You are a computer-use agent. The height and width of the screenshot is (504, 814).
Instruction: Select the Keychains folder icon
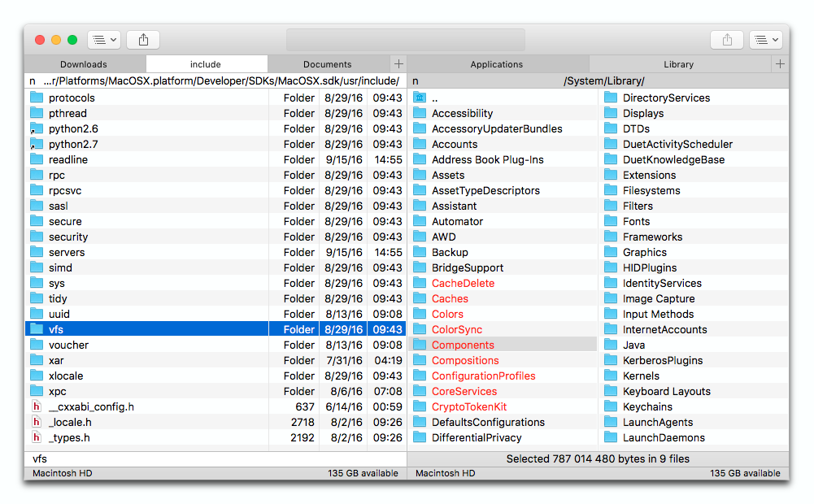click(x=611, y=406)
